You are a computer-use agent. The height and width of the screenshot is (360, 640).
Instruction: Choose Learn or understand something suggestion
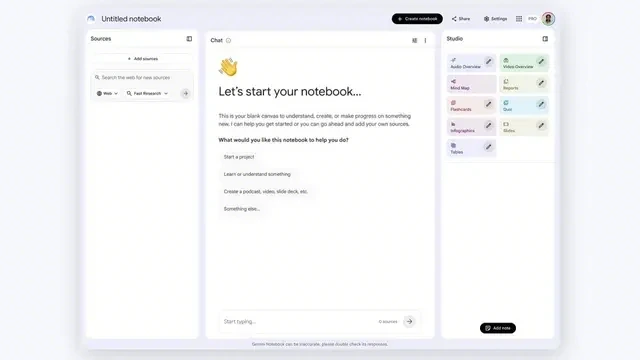pyautogui.click(x=257, y=174)
